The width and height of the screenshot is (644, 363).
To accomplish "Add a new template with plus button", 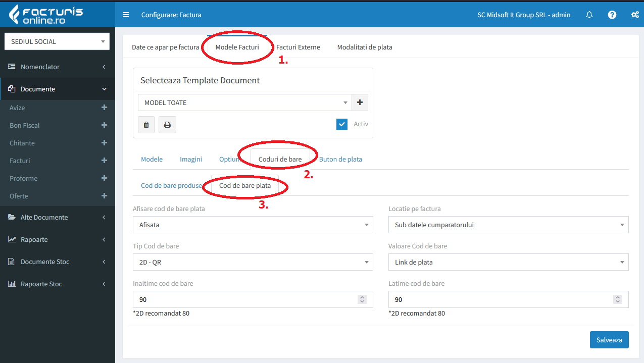I will coord(360,102).
